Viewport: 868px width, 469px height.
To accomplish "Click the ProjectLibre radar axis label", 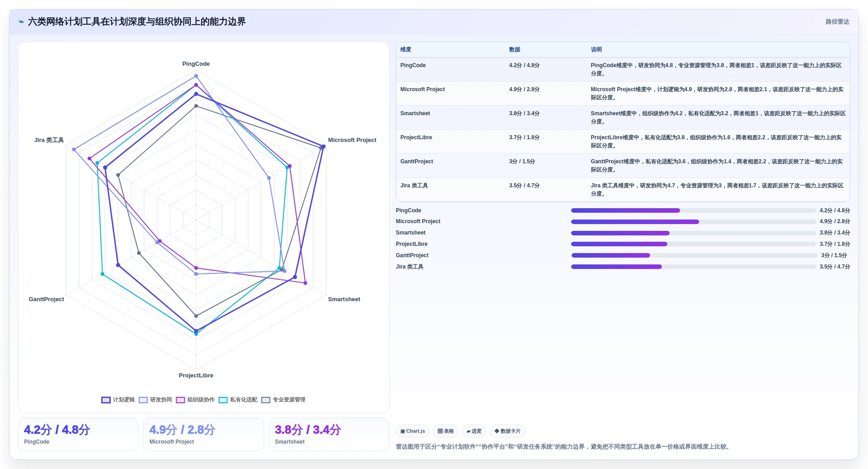I will pos(196,376).
